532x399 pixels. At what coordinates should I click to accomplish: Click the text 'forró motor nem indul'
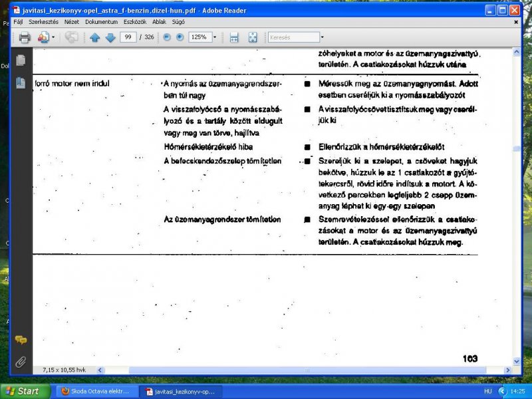pyautogui.click(x=72, y=84)
